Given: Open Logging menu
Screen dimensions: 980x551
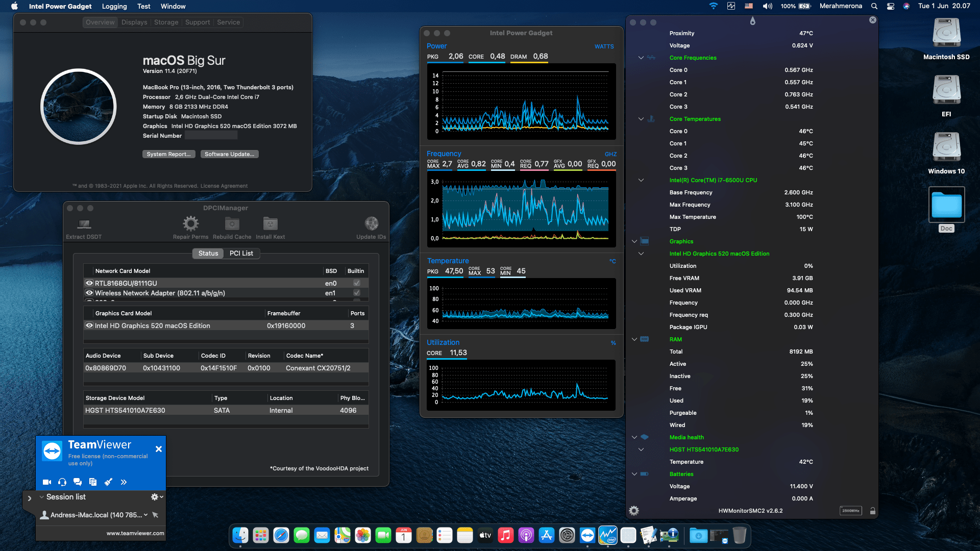Looking at the screenshot, I should pos(114,6).
